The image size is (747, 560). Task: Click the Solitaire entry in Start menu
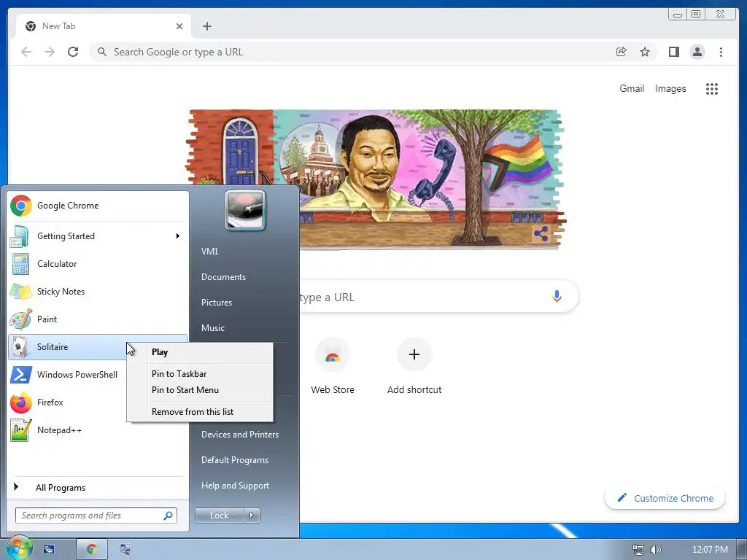click(x=66, y=346)
